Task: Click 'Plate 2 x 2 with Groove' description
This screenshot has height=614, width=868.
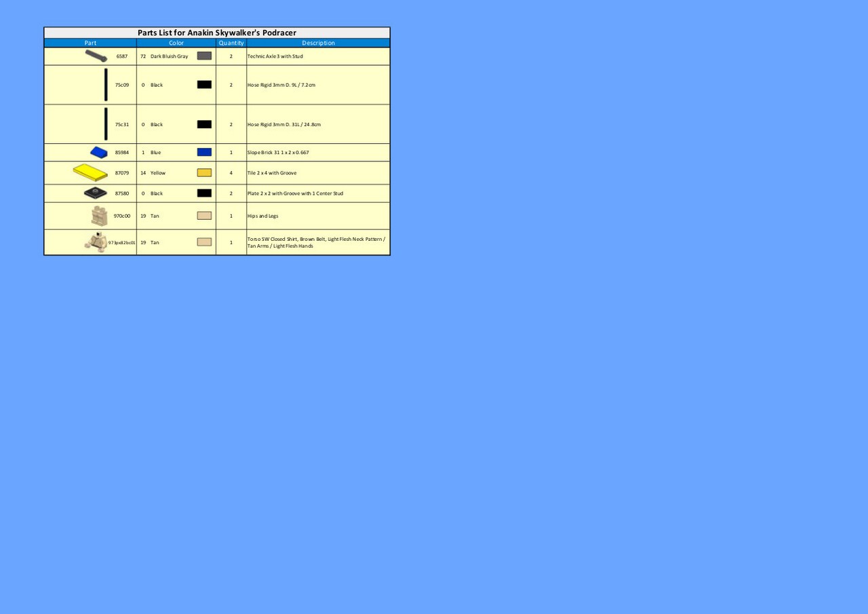Action: [x=295, y=193]
